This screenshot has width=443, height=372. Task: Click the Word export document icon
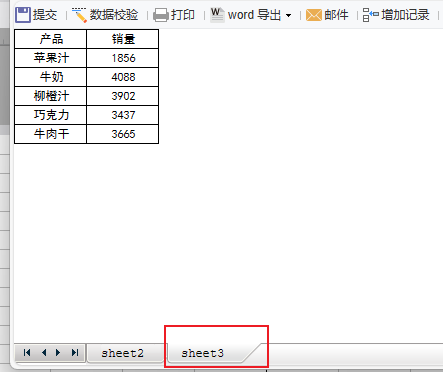tap(217, 15)
